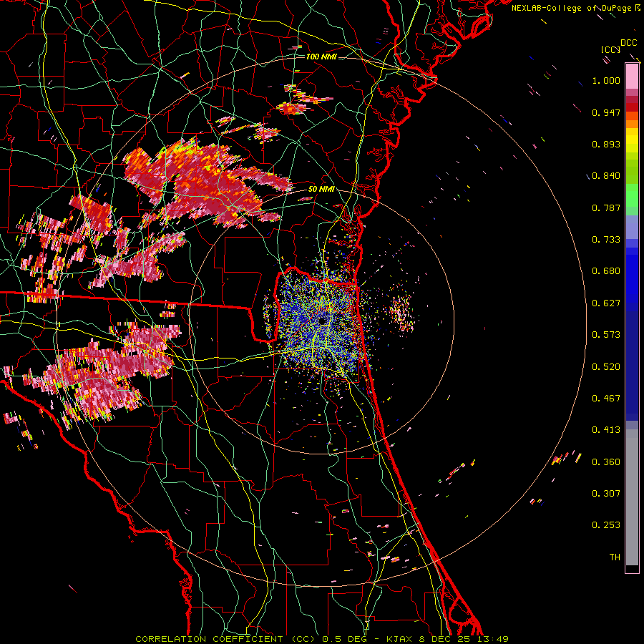The image size is (644, 644).
Task: Select the 0.893 legend value
Action: click(606, 144)
